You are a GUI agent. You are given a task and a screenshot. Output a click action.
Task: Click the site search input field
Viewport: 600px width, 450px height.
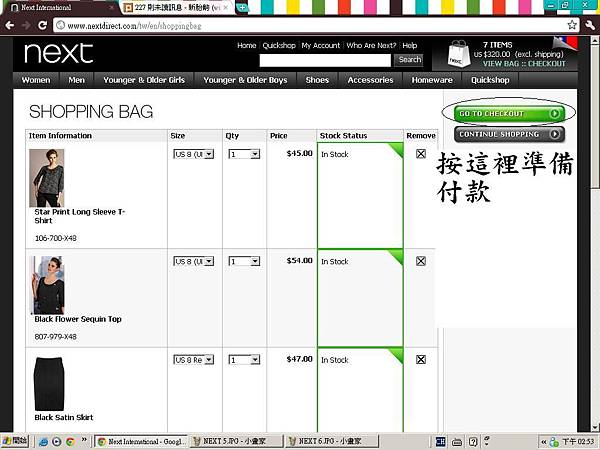(x=325, y=60)
